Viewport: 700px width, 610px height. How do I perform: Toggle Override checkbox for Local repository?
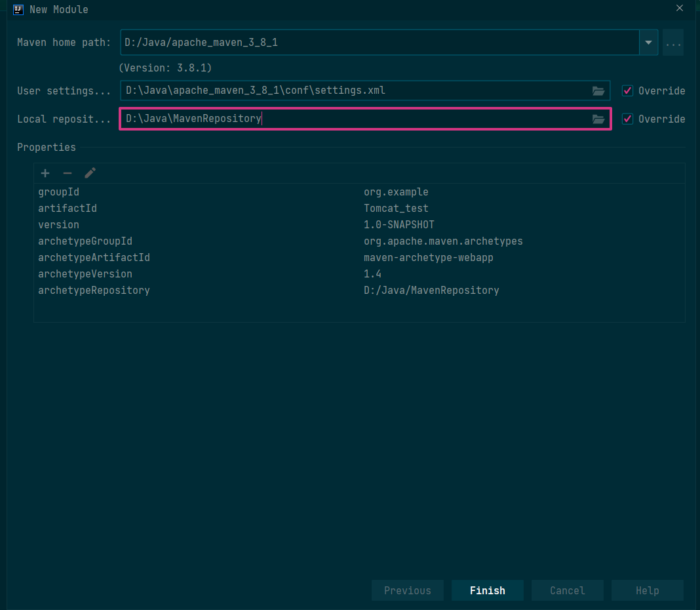coord(627,119)
